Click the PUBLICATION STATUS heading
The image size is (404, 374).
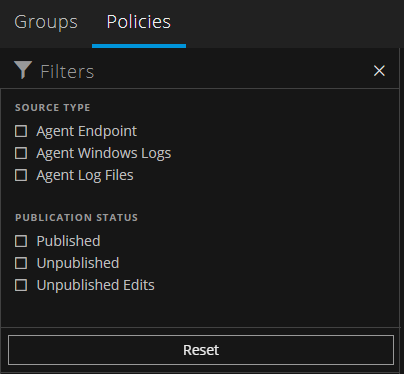[76, 218]
